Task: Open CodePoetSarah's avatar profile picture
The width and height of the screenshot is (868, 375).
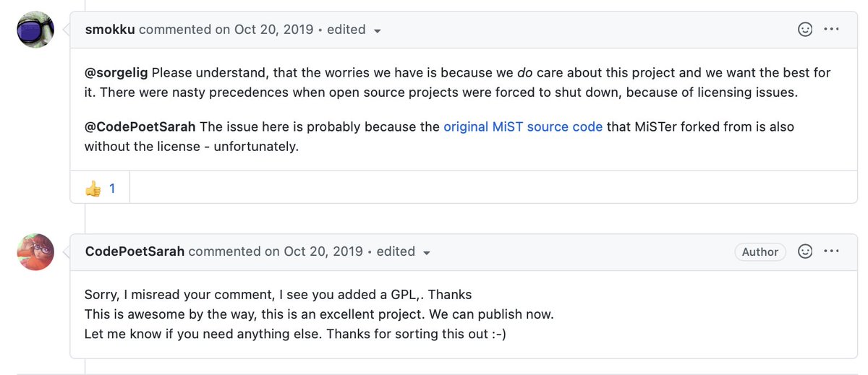Action: (35, 252)
